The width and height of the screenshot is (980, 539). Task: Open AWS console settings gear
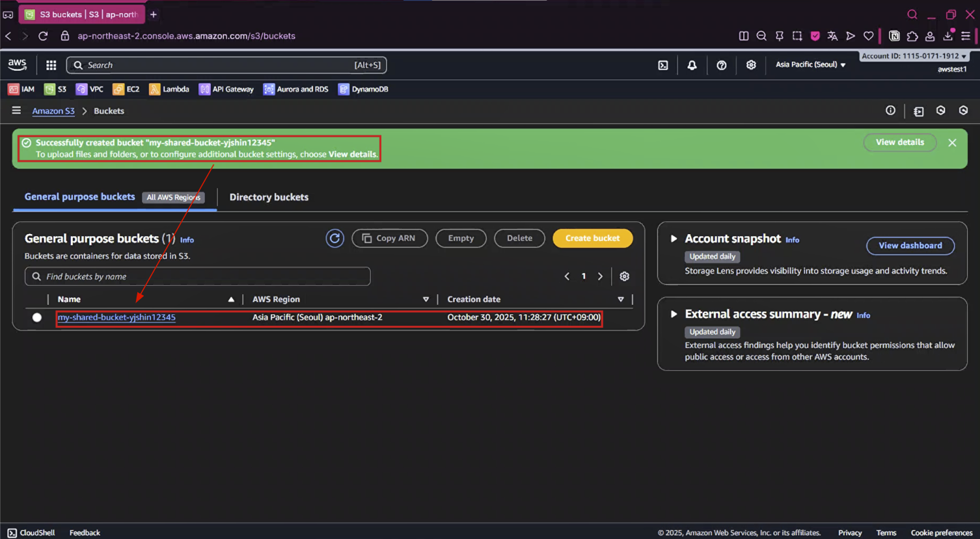point(751,65)
